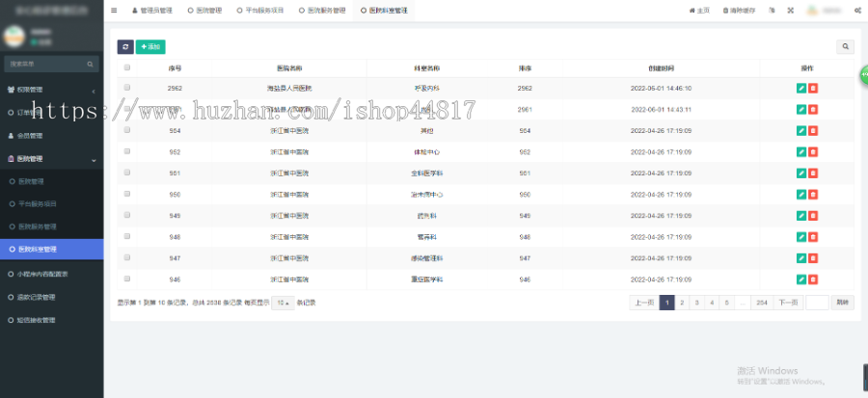Screen dimensions: 868x398
Task: Switch to the 平台服务项目 top tab
Action: [260, 10]
